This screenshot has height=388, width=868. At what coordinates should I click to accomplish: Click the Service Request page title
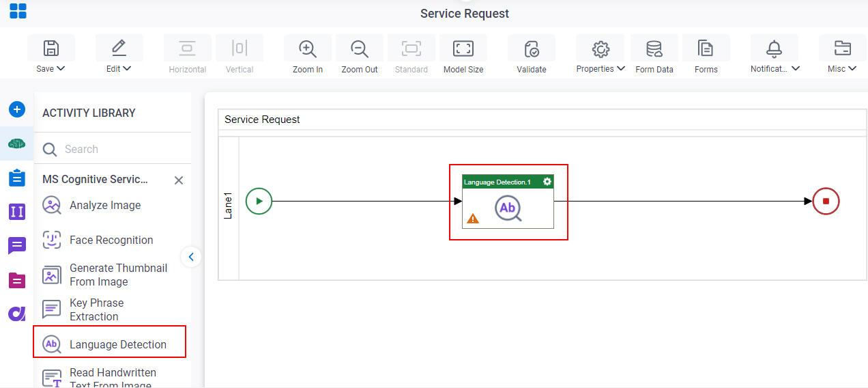coord(465,14)
